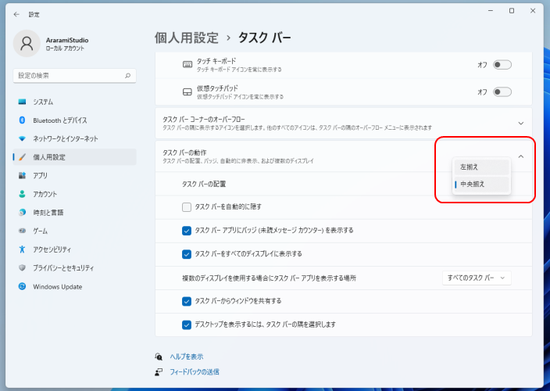550x391 pixels.
Task: Select 左揃え alignment option
Action: pyautogui.click(x=482, y=167)
